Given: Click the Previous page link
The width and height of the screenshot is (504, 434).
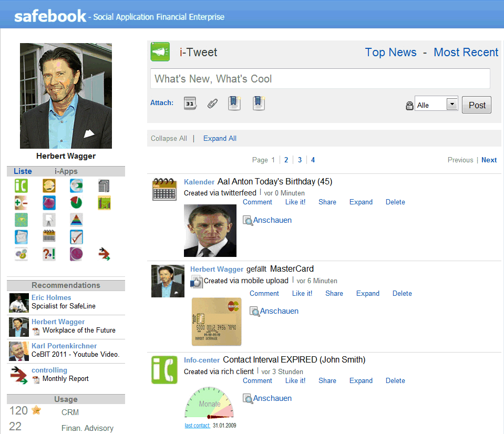Looking at the screenshot, I should (x=460, y=160).
